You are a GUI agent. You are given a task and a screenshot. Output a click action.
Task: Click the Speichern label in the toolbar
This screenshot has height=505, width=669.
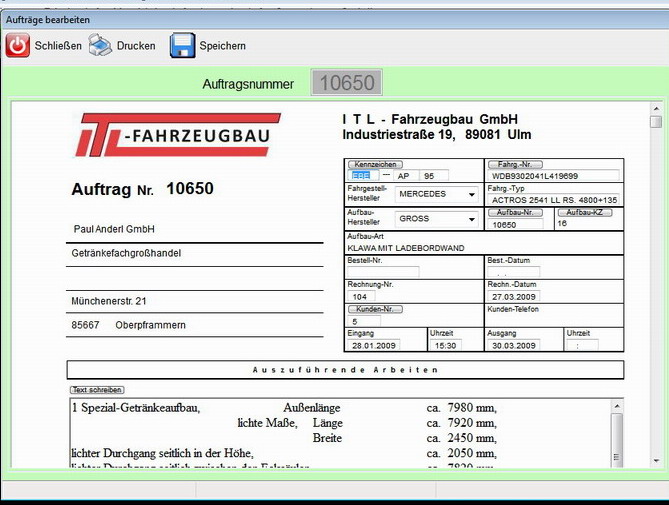click(223, 46)
